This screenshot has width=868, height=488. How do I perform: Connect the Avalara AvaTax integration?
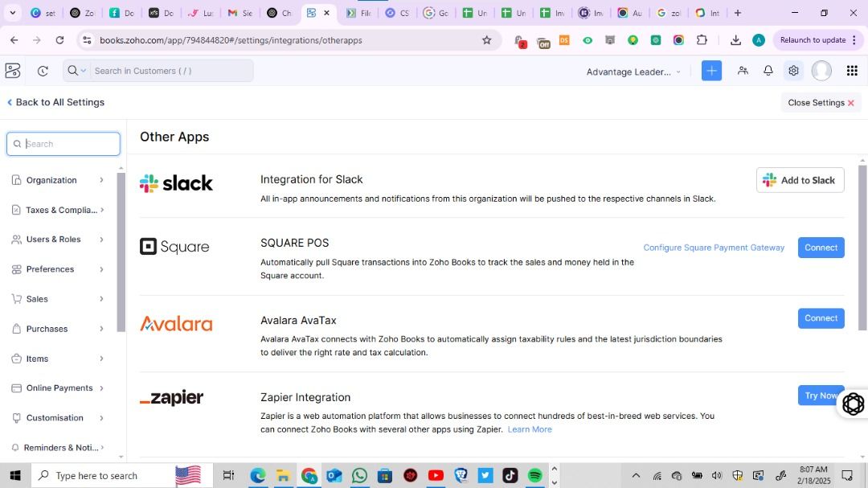coord(821,318)
